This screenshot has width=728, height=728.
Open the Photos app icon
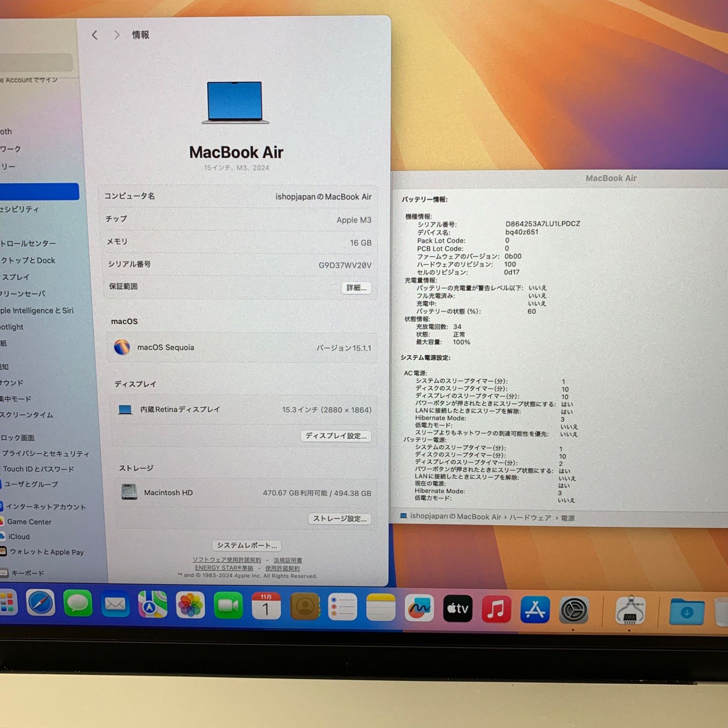(x=190, y=605)
